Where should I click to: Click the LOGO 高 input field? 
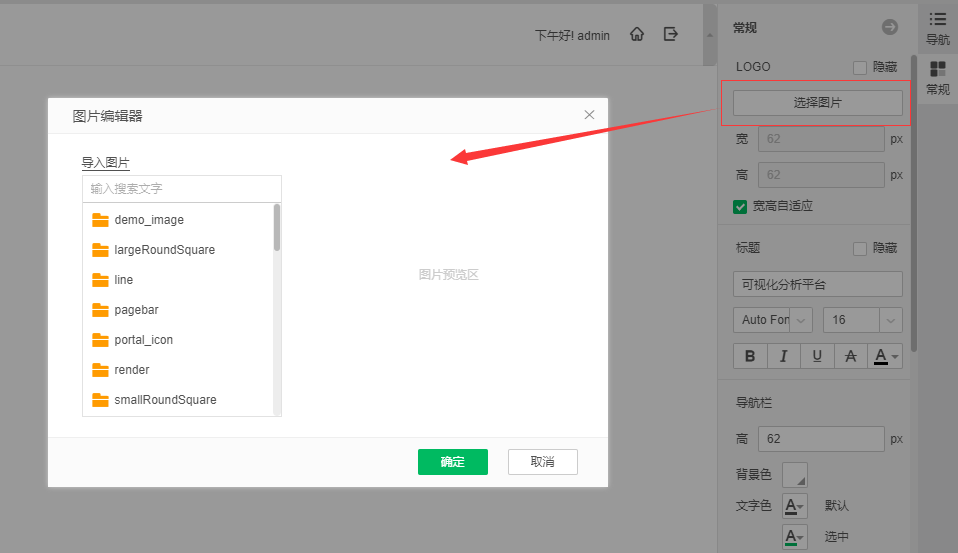coord(821,175)
